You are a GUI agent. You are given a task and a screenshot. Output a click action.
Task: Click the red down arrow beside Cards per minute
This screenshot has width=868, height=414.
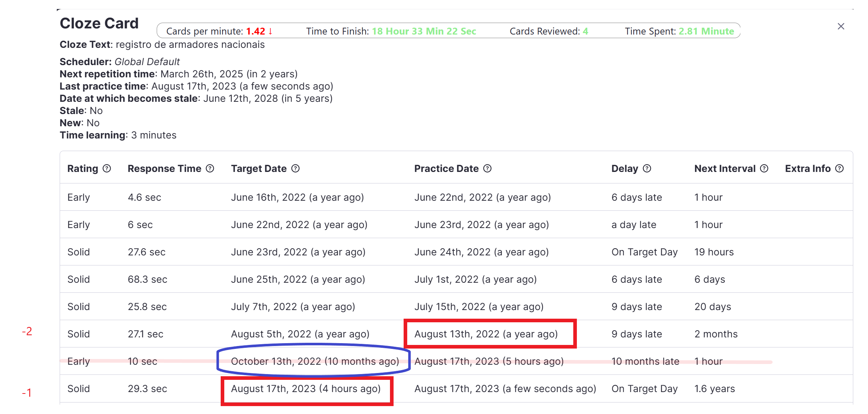coord(270,31)
